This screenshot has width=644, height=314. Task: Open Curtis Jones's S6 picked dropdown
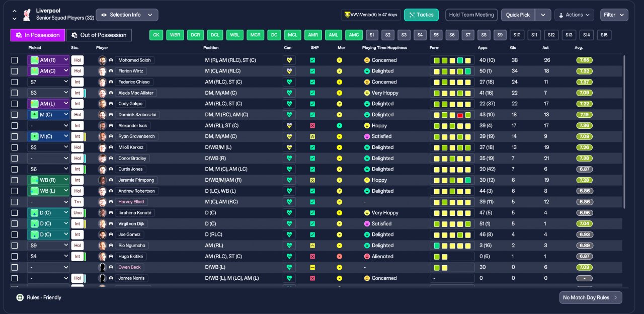48,169
